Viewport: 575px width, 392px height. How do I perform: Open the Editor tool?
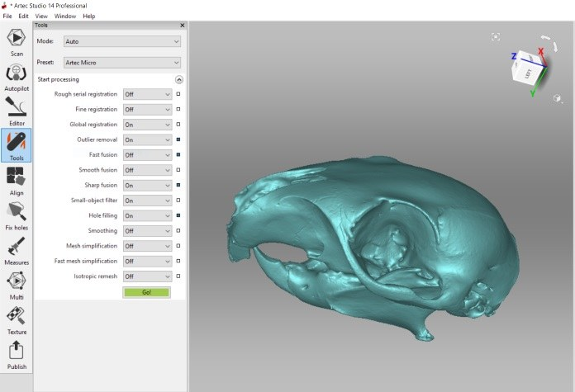point(17,111)
